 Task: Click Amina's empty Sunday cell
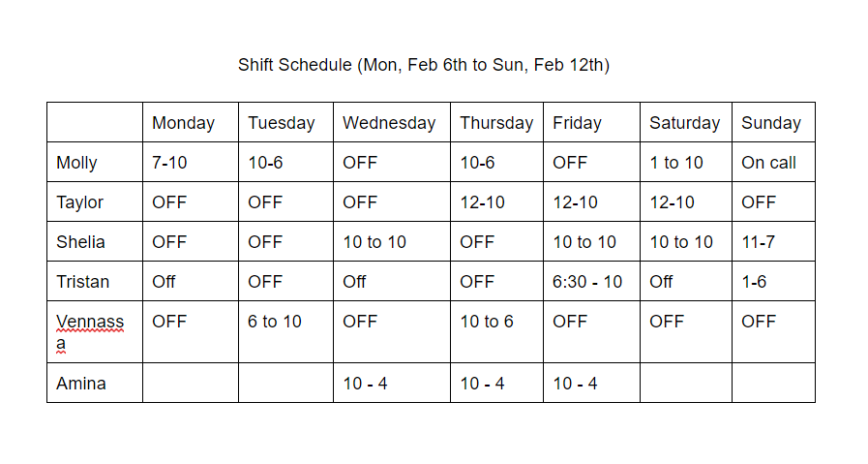click(772, 384)
